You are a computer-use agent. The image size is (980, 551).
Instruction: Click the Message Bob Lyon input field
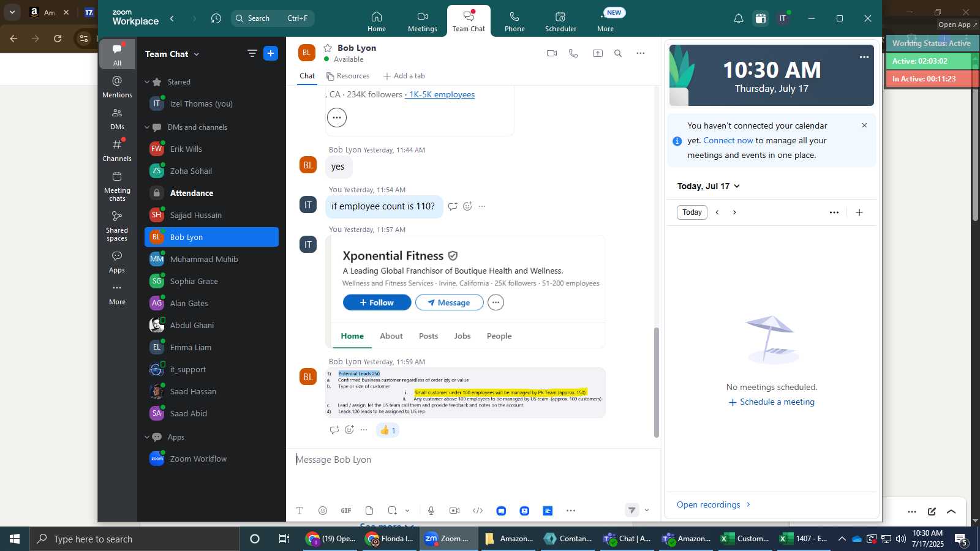473,460
